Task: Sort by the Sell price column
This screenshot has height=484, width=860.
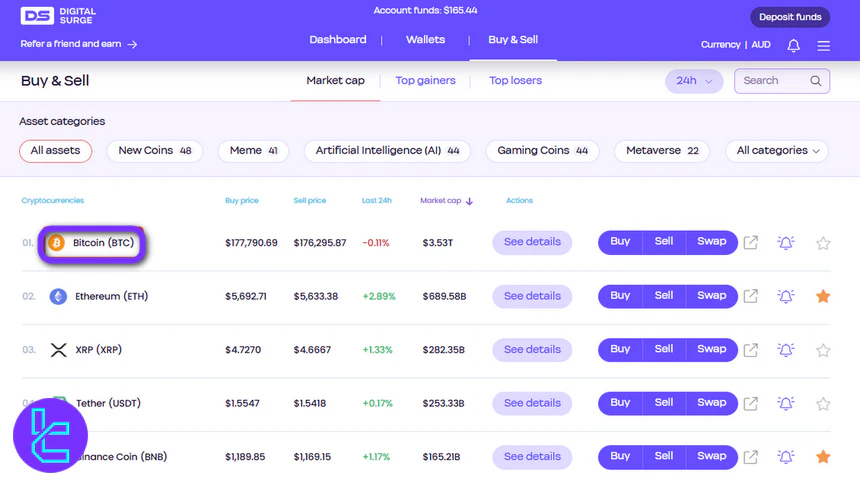Action: (x=309, y=201)
